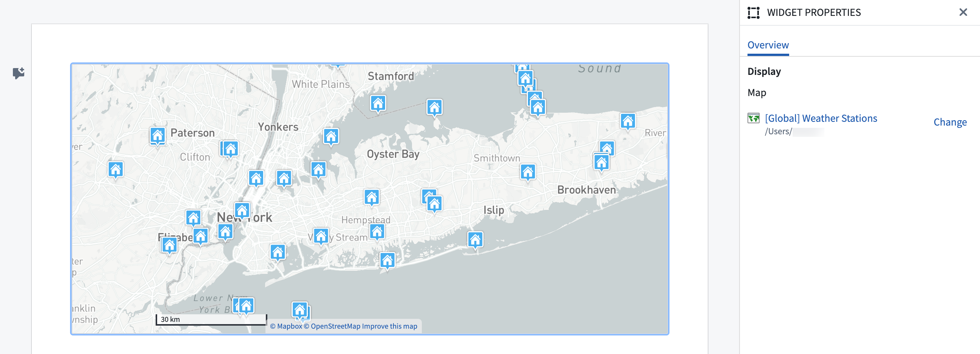
Task: Open the OpenStreetMap attribution link
Action: point(332,326)
